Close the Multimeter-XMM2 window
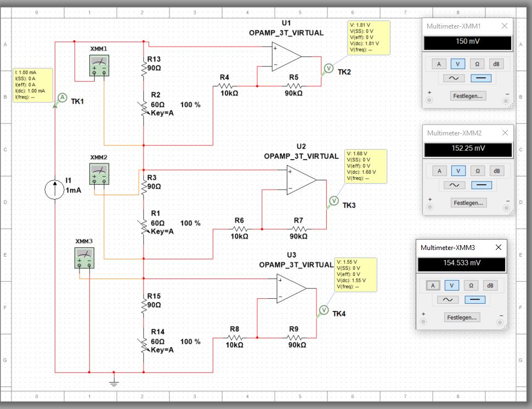Viewport: 532px width, 409px height. (505, 133)
